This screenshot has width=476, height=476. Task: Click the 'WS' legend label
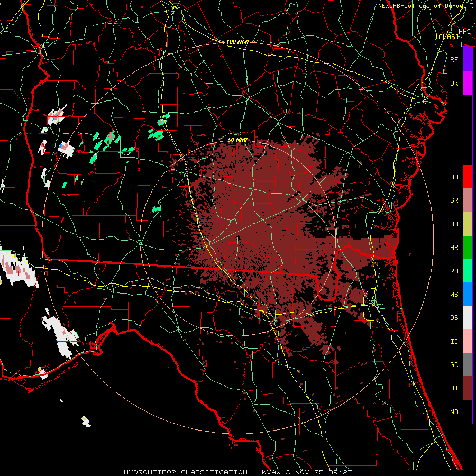454,294
